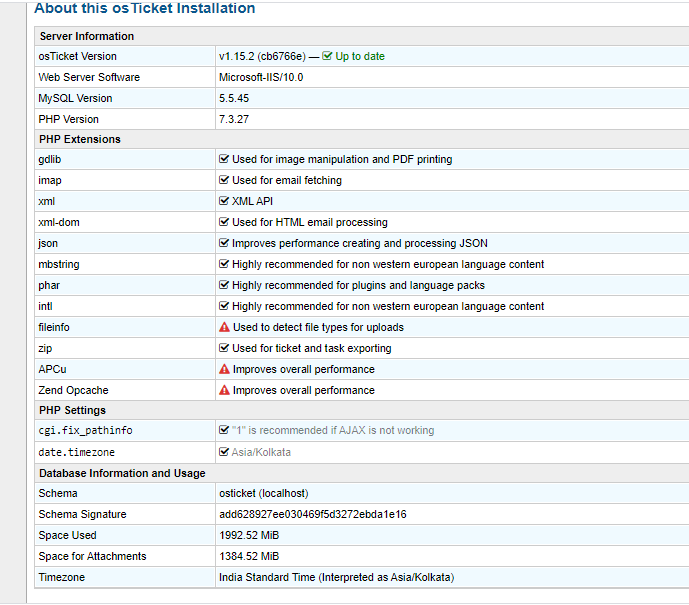This screenshot has height=605, width=689.
Task: Click the check icon in the gdlib row
Action: coord(225,159)
